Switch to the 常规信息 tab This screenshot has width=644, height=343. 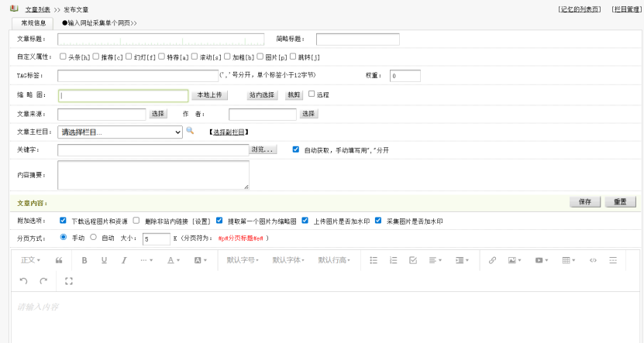coord(33,23)
